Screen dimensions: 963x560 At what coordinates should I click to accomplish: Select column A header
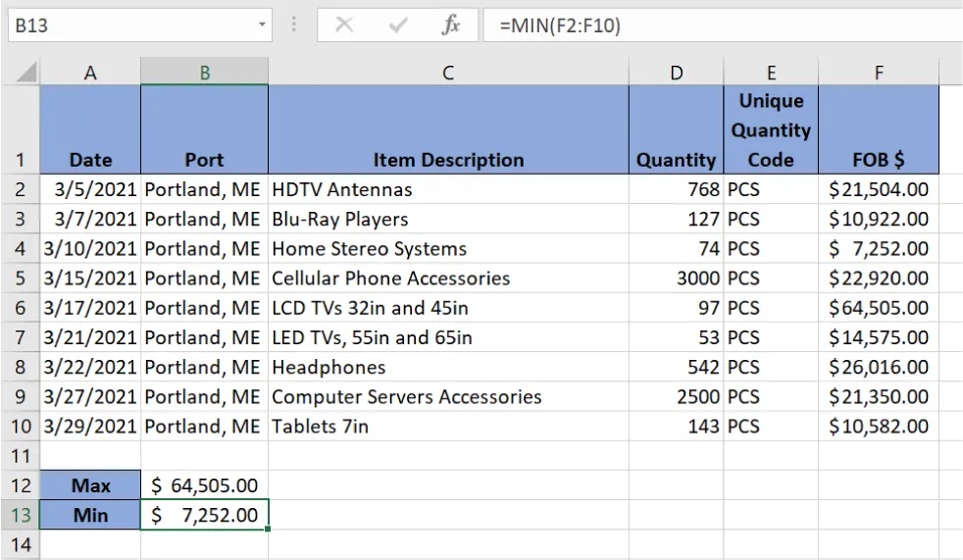[90, 72]
